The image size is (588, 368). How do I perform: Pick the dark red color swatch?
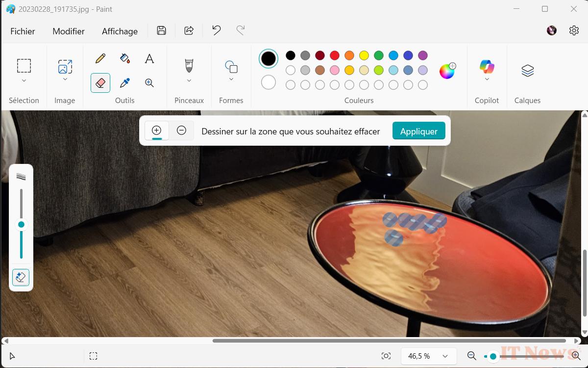pos(320,55)
